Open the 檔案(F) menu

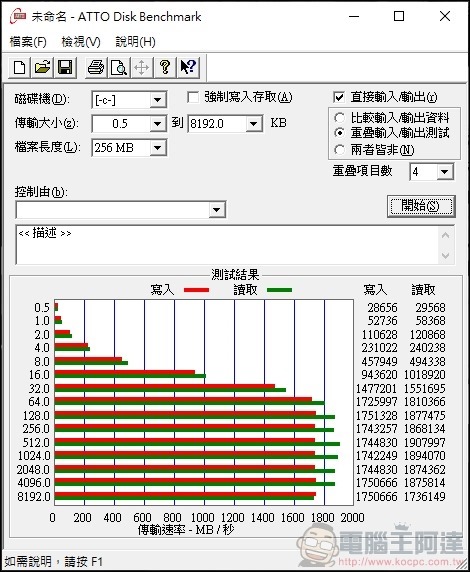(28, 42)
